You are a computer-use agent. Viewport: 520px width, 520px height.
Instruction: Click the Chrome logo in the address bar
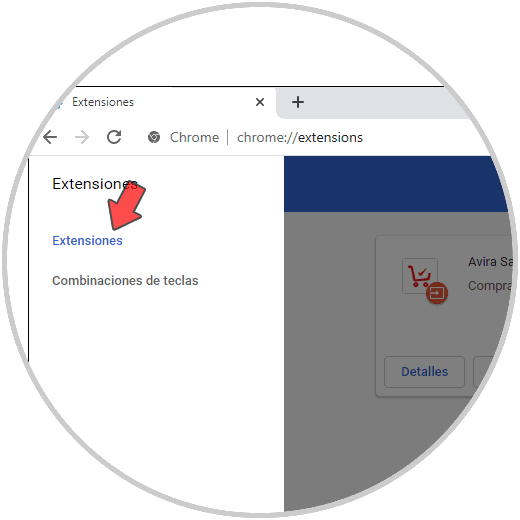(x=154, y=137)
